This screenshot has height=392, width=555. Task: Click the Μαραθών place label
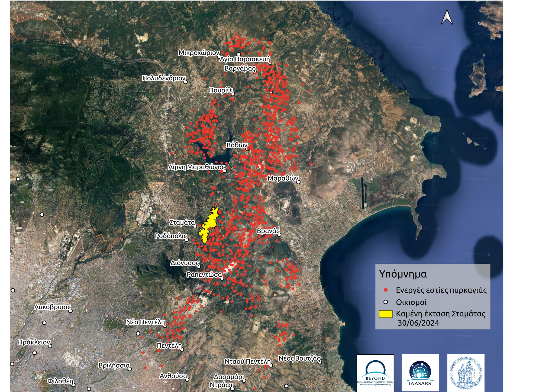coord(283,178)
